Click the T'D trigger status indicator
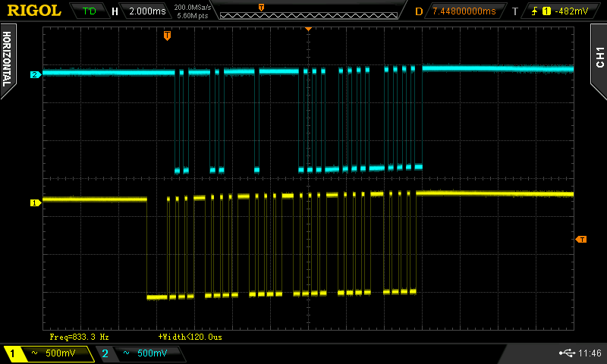 pos(89,11)
